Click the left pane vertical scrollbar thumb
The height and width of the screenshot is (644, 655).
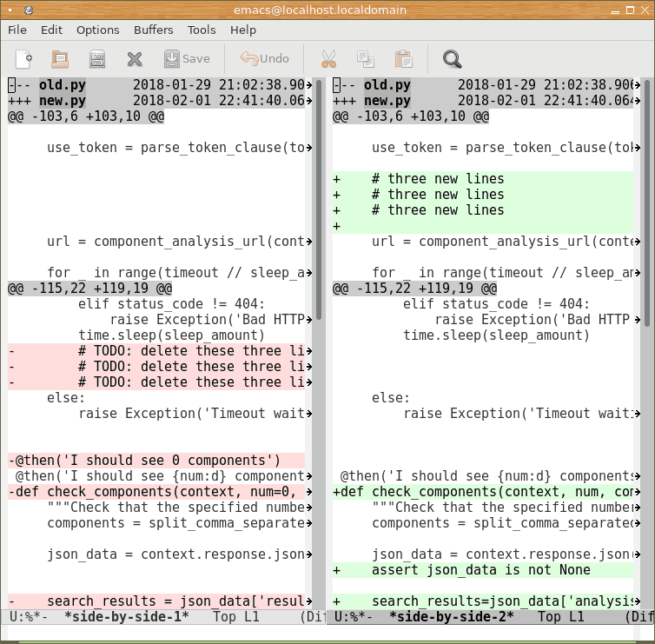(x=319, y=200)
